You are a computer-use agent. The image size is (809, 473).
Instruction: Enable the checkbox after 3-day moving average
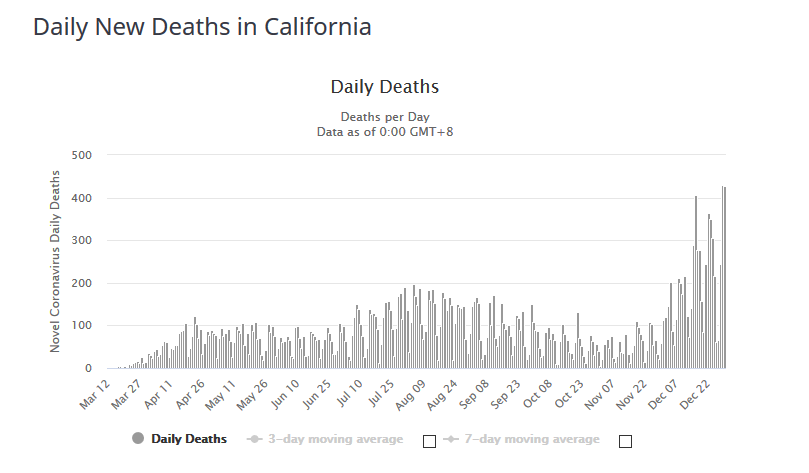[429, 441]
